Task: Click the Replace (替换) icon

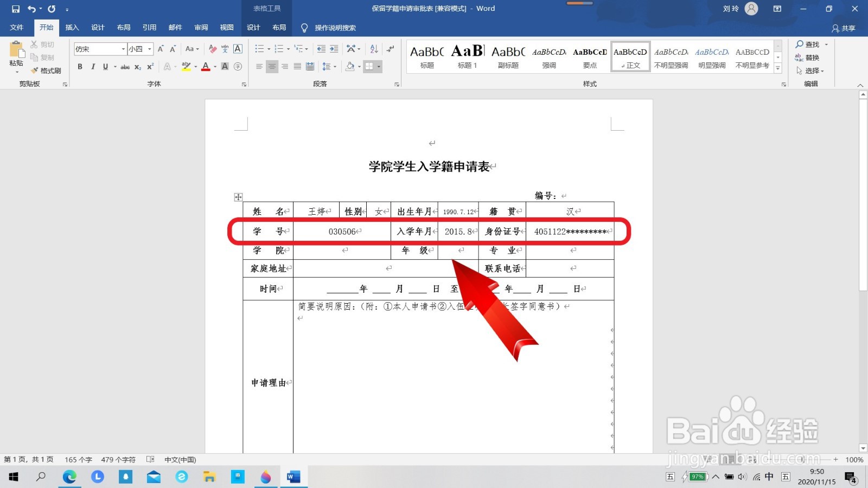Action: (x=799, y=57)
